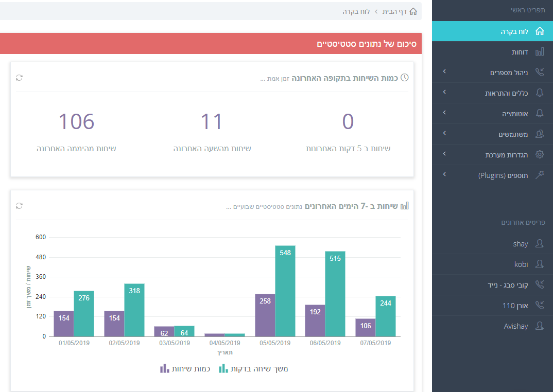Refresh the last 7 days calls chart
The height and width of the screenshot is (392, 553).
20,206
